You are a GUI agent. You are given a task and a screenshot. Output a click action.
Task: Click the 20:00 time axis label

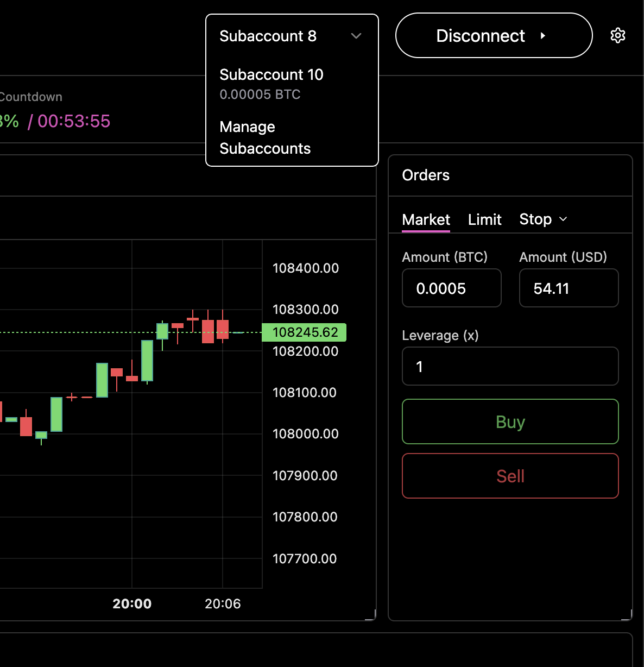[x=132, y=604]
